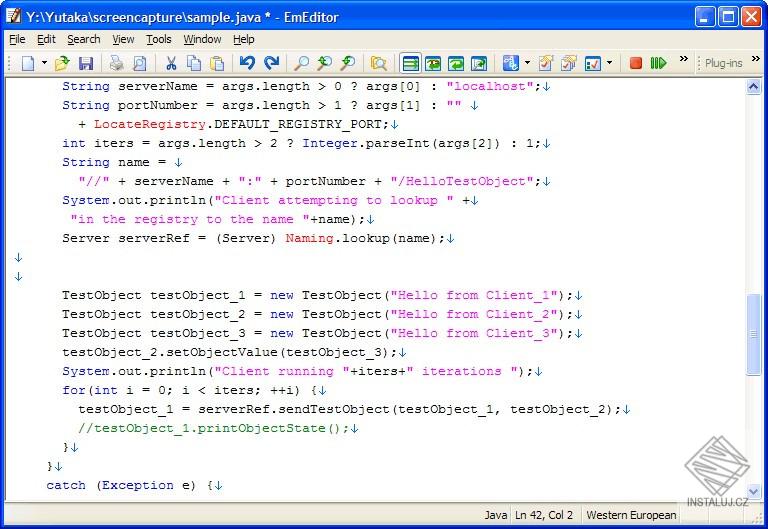Image resolution: width=768 pixels, height=529 pixels.
Task: Click the Java configuration in the status bar
Action: tap(496, 515)
